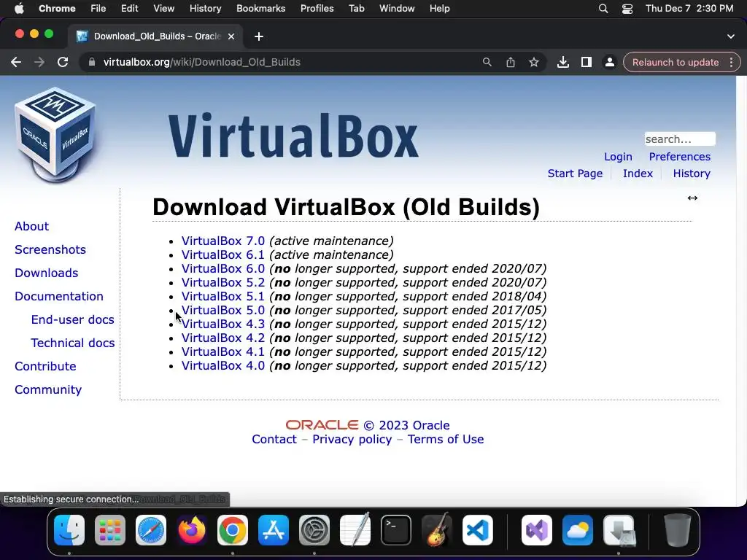Click the Spotlight search icon in the menu bar
The width and height of the screenshot is (747, 560).
click(x=603, y=9)
